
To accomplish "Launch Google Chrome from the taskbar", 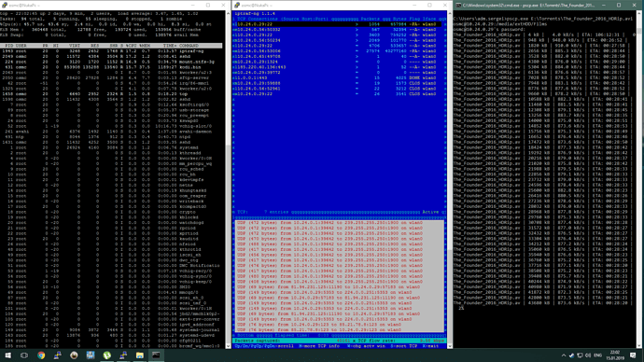I will click(x=41, y=355).
